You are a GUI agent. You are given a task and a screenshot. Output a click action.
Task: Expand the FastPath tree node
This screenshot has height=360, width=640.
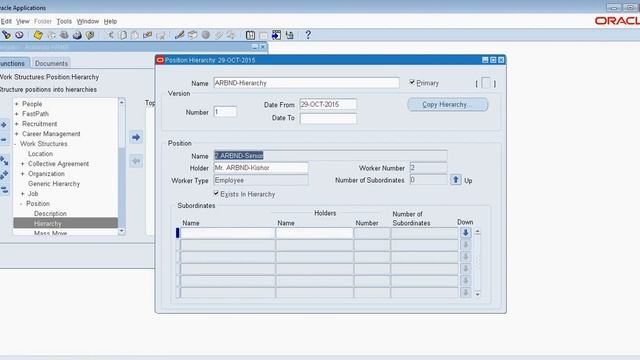[17, 114]
